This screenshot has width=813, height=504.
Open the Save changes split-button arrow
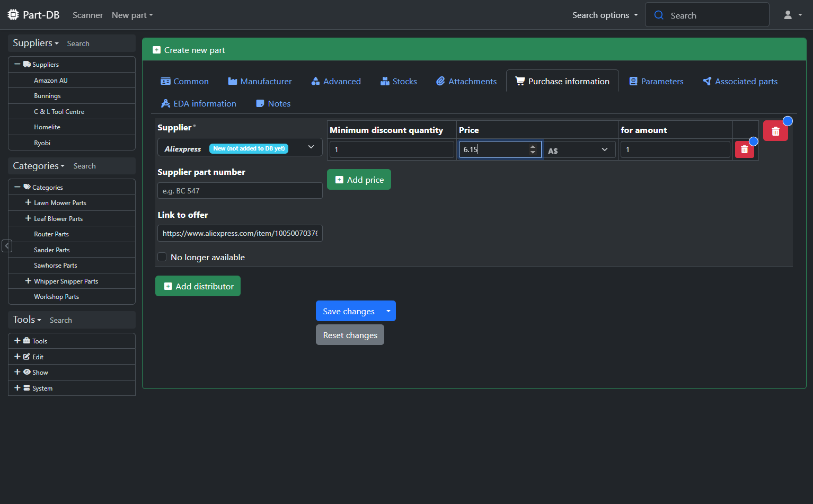pyautogui.click(x=388, y=311)
